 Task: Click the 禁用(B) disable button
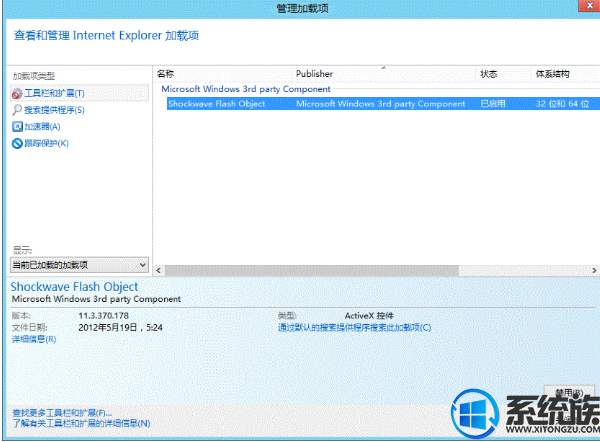569,393
